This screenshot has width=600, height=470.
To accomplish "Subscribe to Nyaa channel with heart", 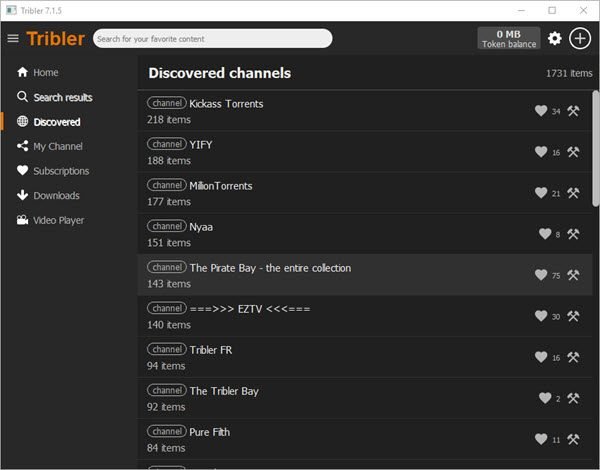I will pyautogui.click(x=545, y=234).
